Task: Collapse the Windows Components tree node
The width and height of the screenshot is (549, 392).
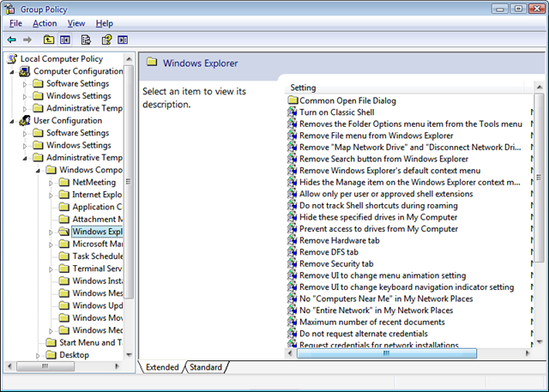Action: pos(38,171)
